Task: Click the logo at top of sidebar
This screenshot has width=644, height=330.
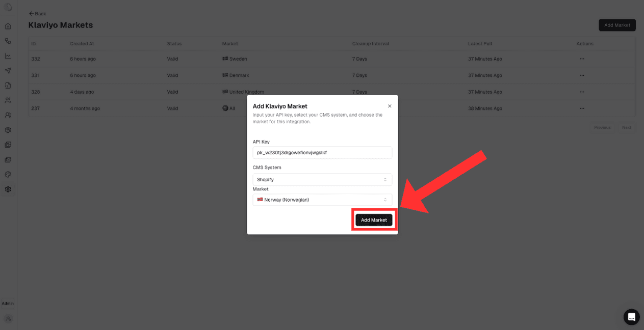Action: tap(8, 7)
